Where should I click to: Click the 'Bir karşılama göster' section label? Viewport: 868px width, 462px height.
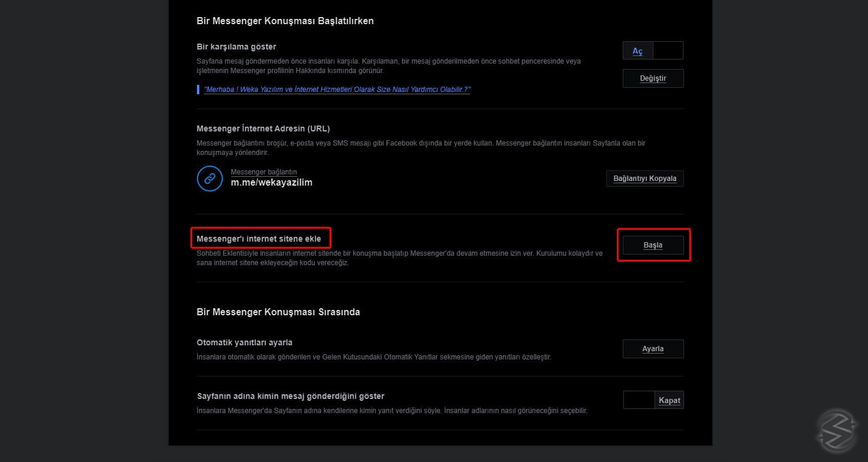235,46
